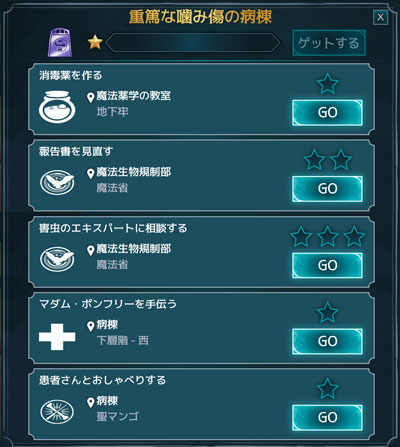
Task: Click the empty star progress bar
Action: tap(193, 43)
